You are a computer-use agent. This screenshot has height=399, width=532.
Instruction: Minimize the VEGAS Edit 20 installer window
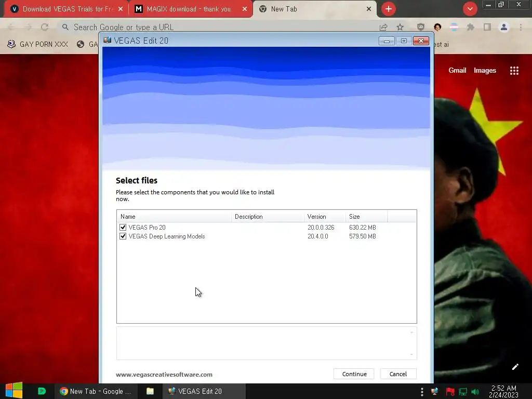pyautogui.click(x=387, y=41)
